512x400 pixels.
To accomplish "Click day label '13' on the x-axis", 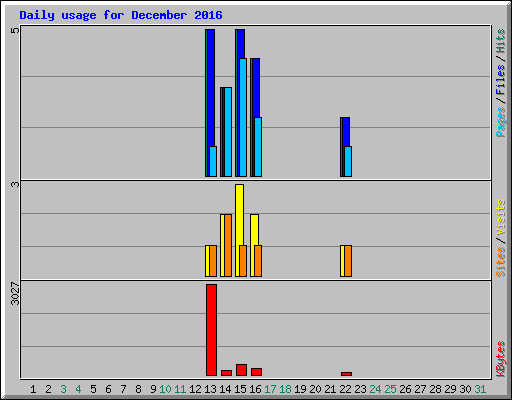I will click(210, 389).
